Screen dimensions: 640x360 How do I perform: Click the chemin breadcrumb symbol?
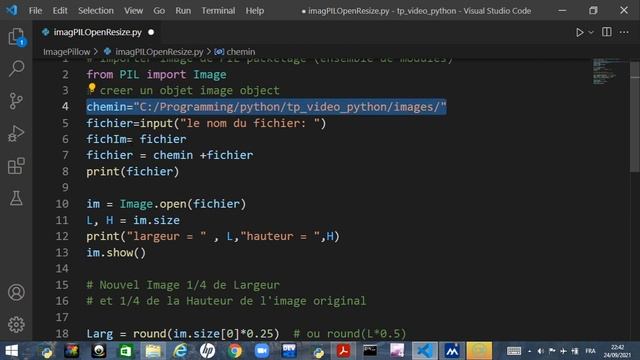(240, 52)
